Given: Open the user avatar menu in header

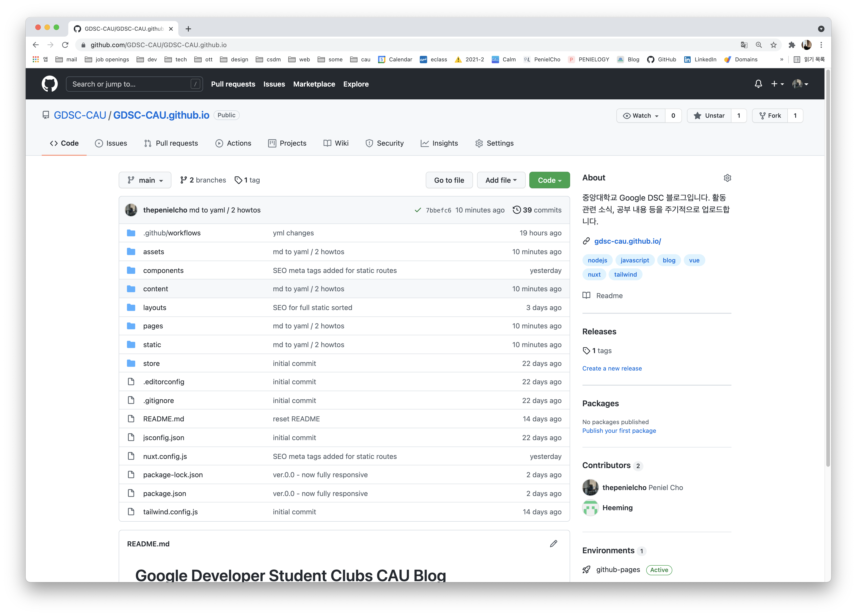Looking at the screenshot, I should coord(800,84).
